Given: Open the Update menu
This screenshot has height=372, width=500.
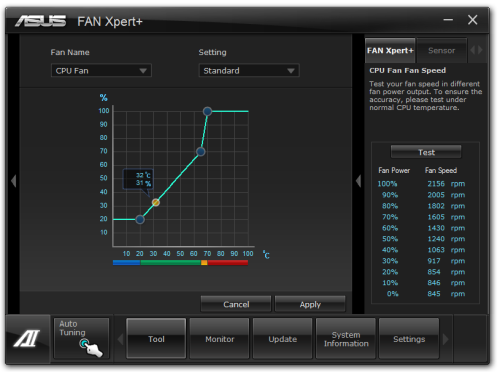Looking at the screenshot, I should [x=283, y=339].
